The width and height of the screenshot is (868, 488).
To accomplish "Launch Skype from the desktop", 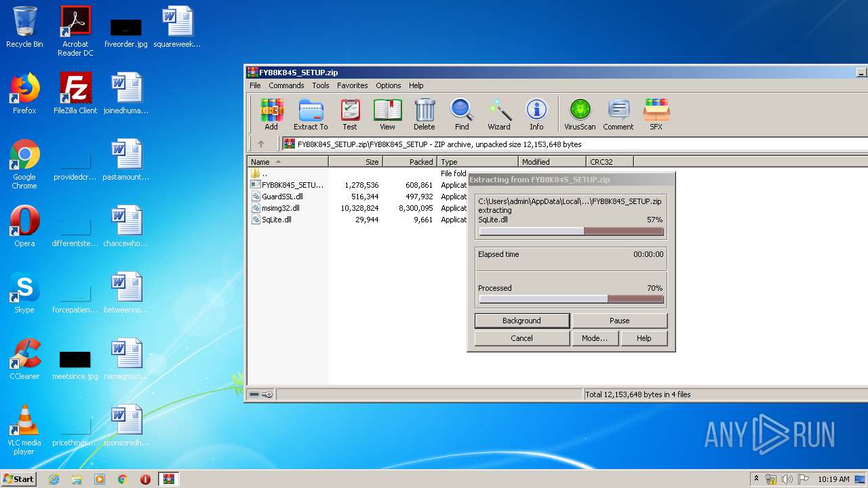I will pos(24,293).
